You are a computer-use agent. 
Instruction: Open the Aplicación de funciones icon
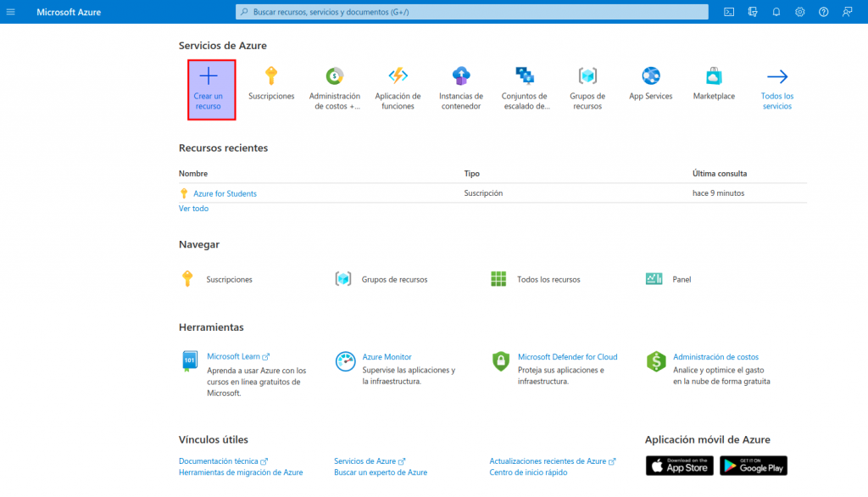coord(398,75)
